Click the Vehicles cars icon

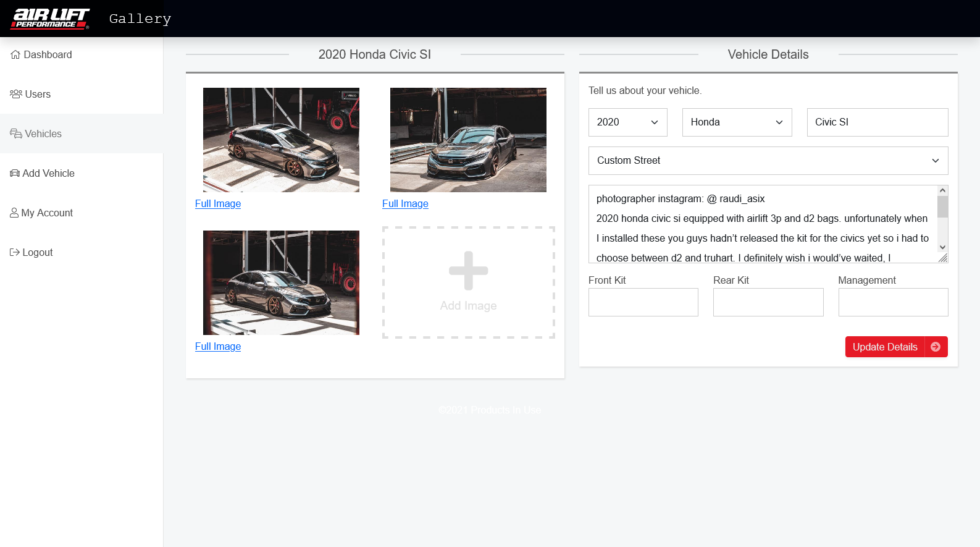click(x=16, y=134)
